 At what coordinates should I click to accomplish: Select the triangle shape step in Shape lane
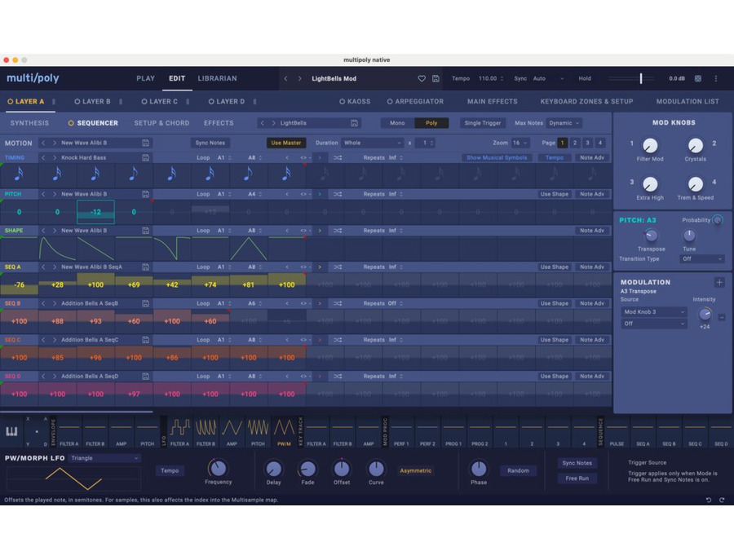click(x=249, y=249)
